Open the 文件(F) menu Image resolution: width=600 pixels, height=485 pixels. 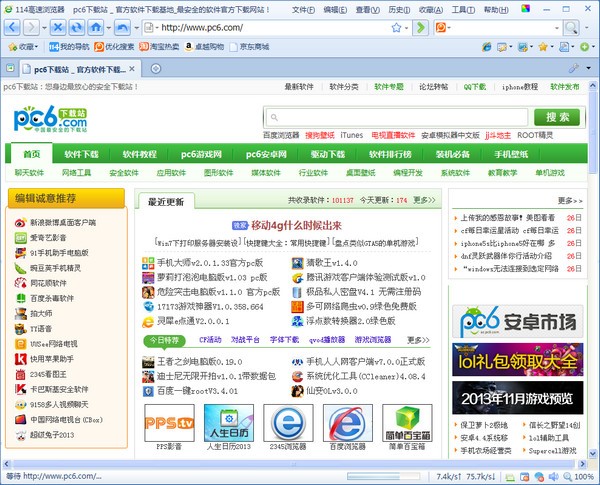303,10
